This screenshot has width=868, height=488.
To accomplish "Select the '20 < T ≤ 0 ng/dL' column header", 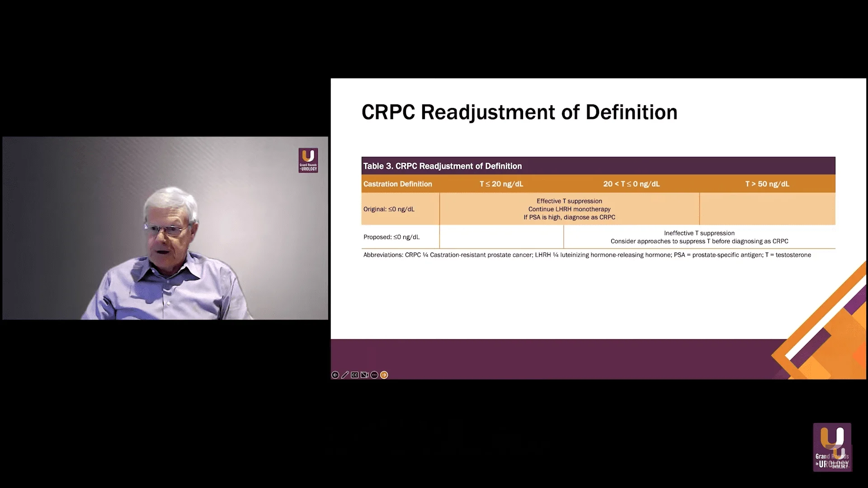I will tap(632, 184).
